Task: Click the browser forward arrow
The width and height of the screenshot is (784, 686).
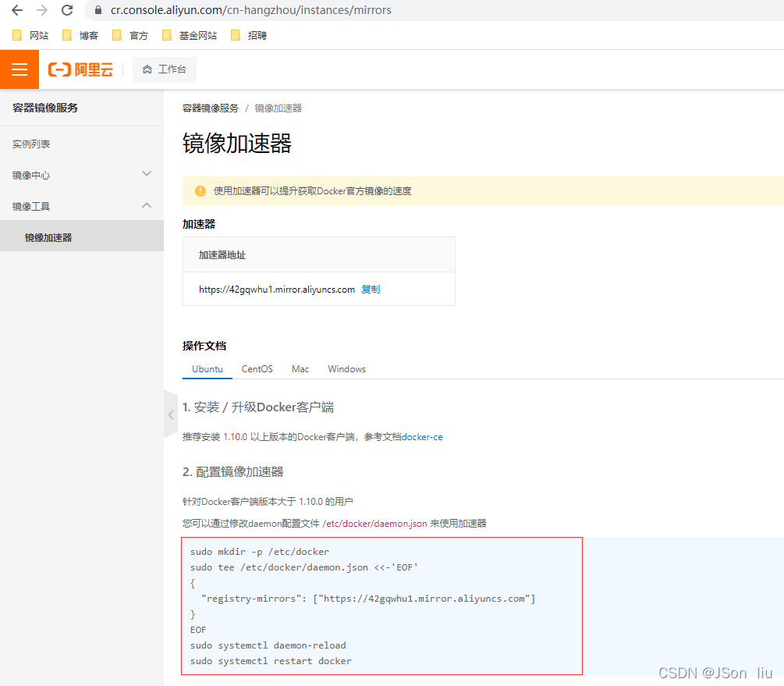Action: (42, 10)
